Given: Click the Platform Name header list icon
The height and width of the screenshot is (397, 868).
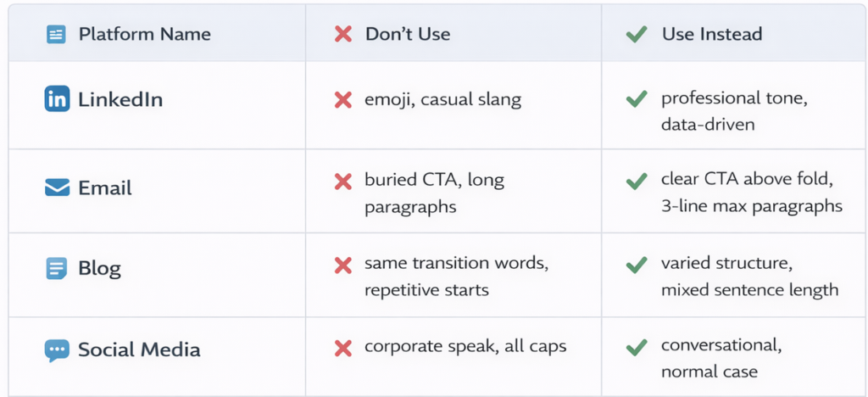Looking at the screenshot, I should point(56,35).
